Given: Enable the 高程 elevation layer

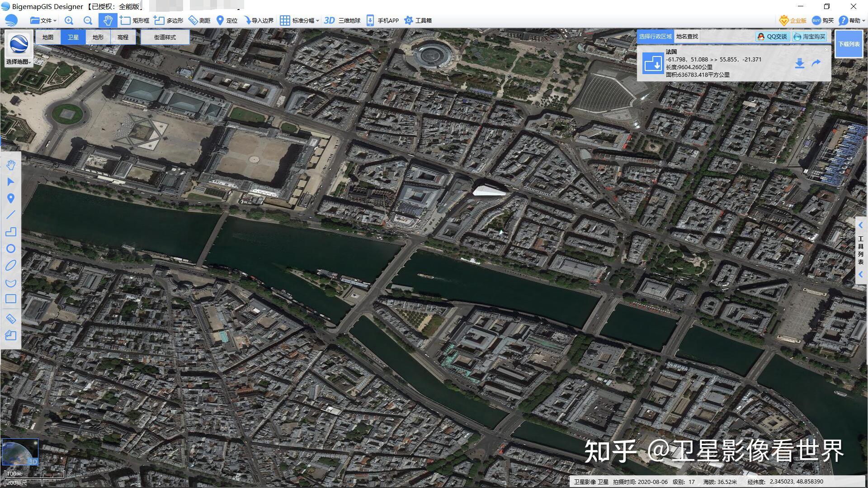Looking at the screenshot, I should point(123,37).
